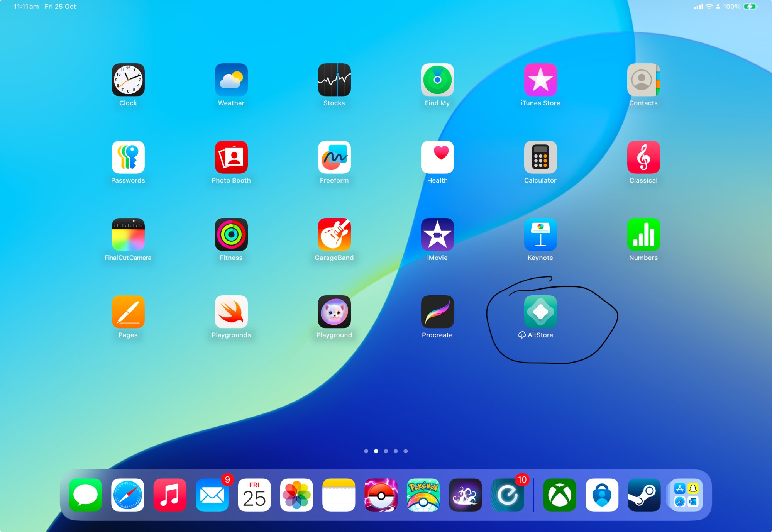Image resolution: width=772 pixels, height=532 pixels.
Task: Launch iMovie app
Action: tap(437, 234)
